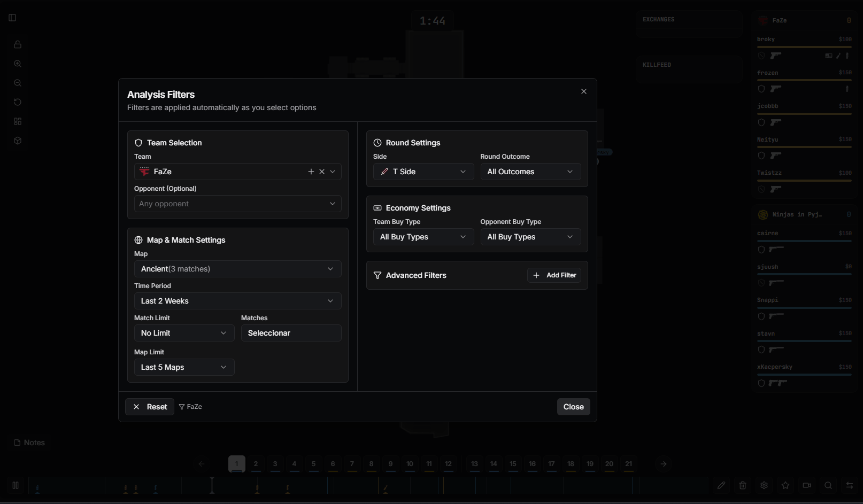Clear the FaZe team selection
863x504 pixels.
click(322, 172)
